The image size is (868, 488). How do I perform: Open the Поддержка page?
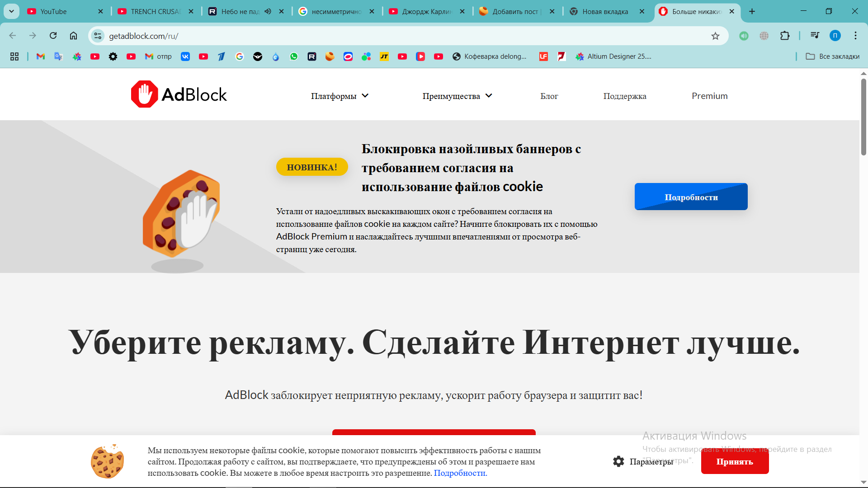tap(625, 96)
